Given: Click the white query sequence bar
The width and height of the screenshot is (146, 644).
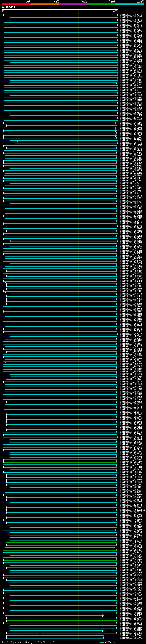Looking at the screenshot, I should 60,10.
